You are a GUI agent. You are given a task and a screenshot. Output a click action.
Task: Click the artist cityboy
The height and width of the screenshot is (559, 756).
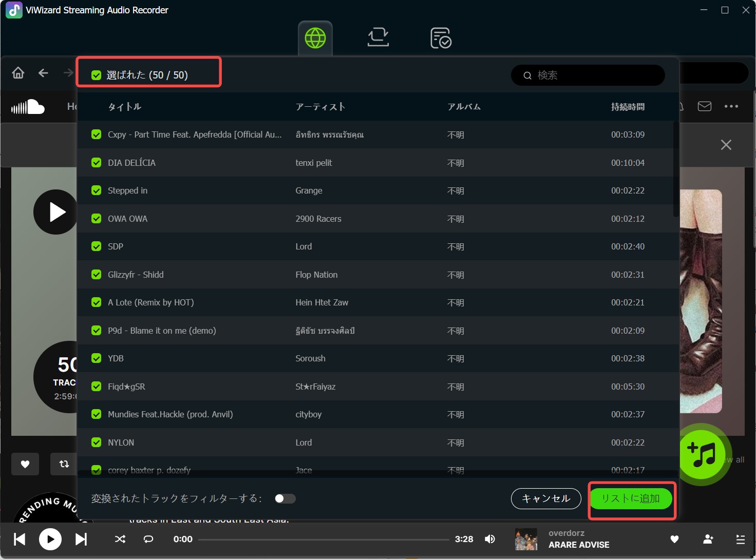point(309,414)
